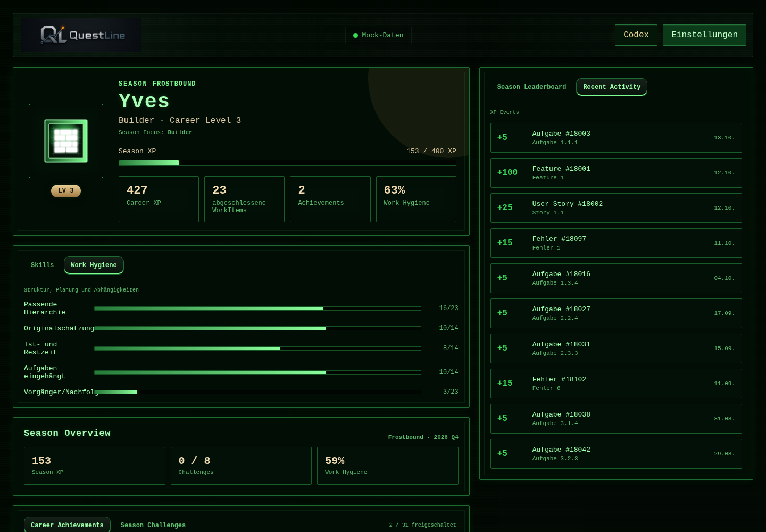Image resolution: width=766 pixels, height=532 pixels.
Task: Click the Originalschätzung progress bar
Action: [257, 328]
